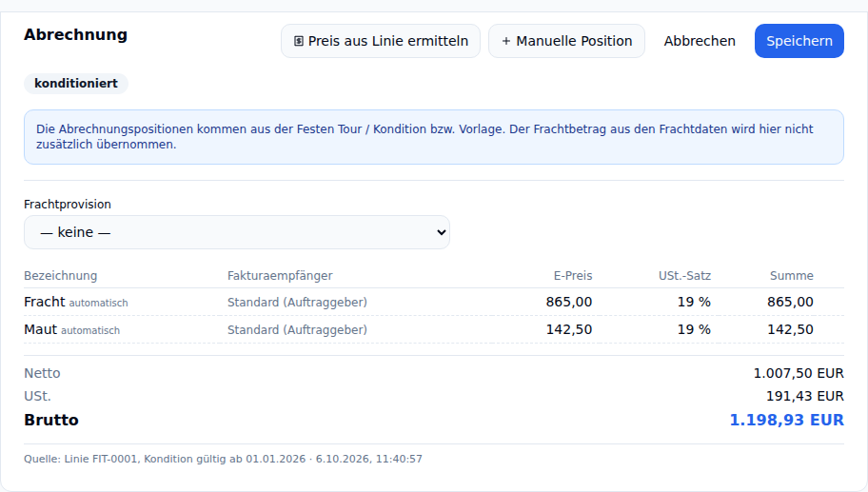Click the 'Netto' amount '1.007,50 EUR'

coord(799,373)
